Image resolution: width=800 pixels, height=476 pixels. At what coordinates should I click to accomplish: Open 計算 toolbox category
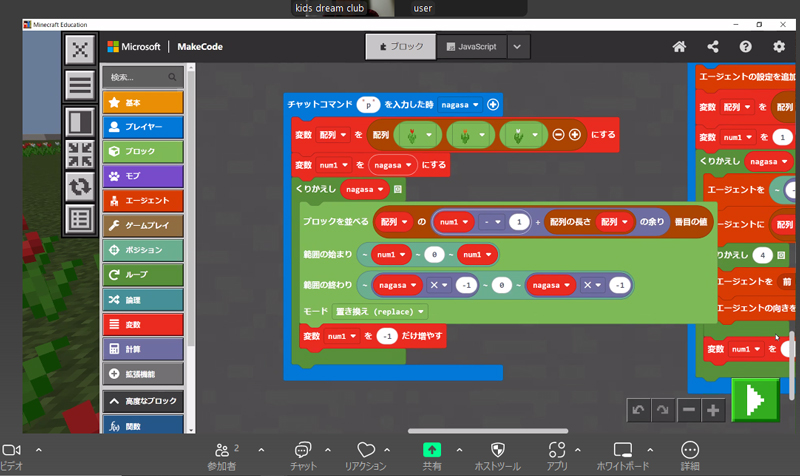(x=143, y=349)
